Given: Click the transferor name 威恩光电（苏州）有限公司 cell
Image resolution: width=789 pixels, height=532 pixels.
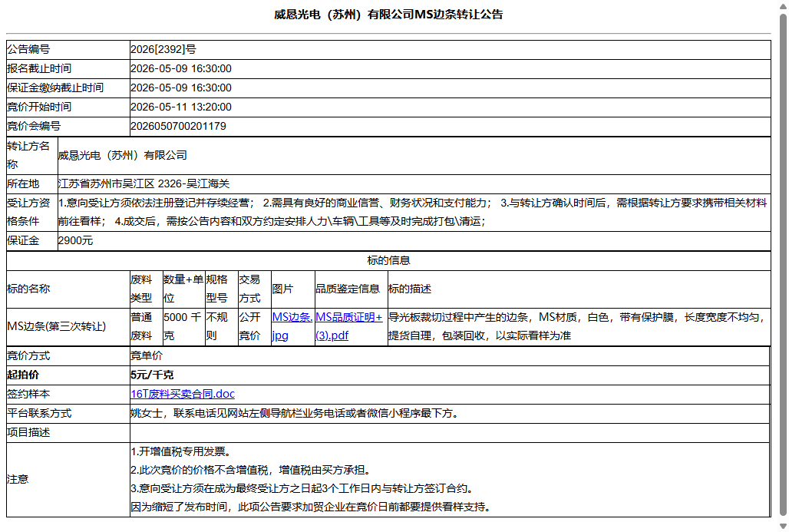Looking at the screenshot, I should [414, 156].
